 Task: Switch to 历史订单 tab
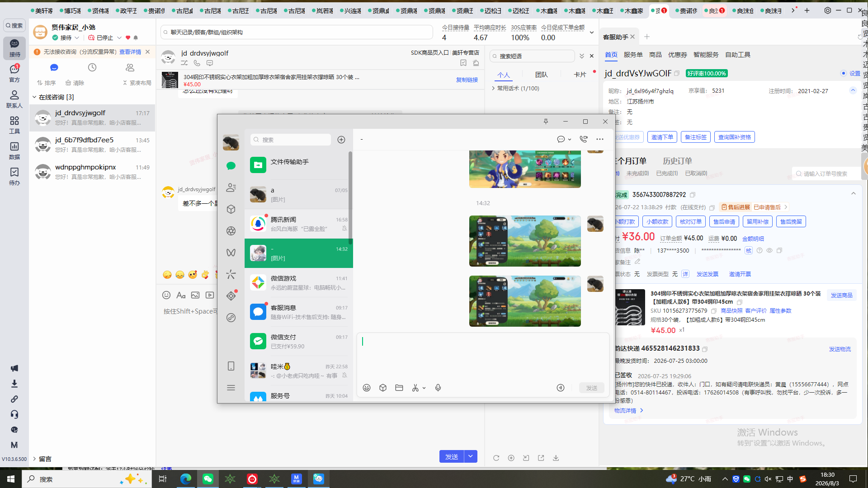677,161
